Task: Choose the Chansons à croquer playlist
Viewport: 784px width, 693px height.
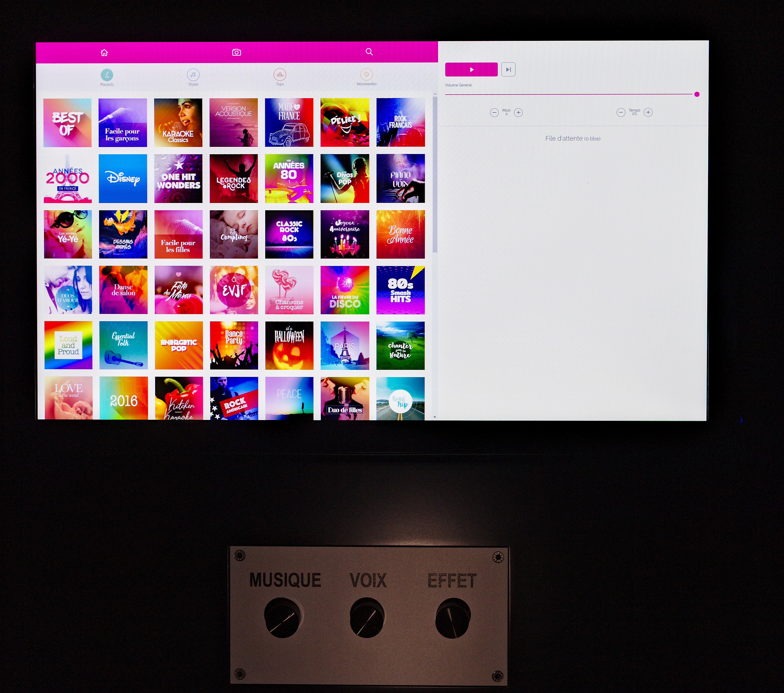Action: click(289, 290)
